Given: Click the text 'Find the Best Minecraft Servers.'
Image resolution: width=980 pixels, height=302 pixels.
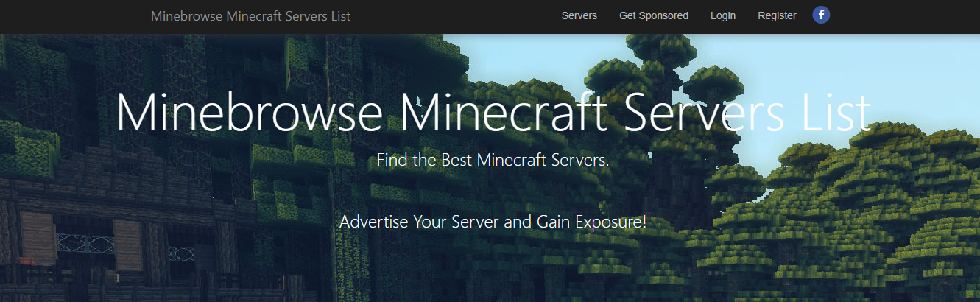Looking at the screenshot, I should 493,160.
